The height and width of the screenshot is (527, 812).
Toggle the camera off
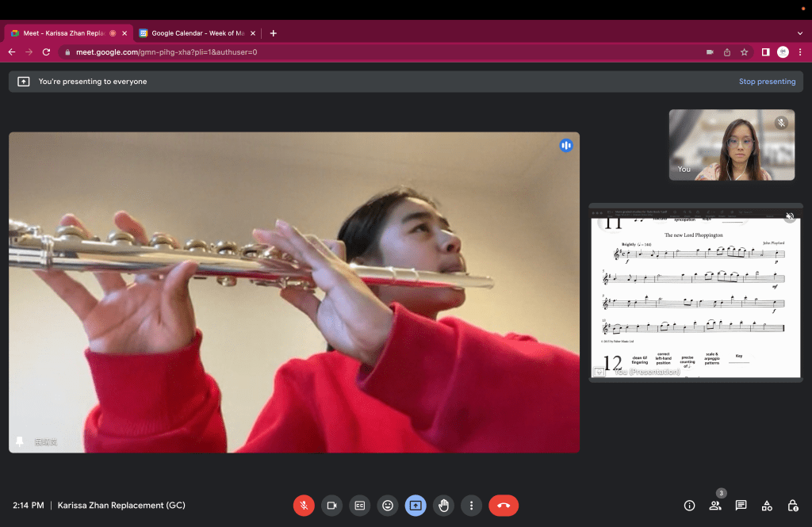(x=331, y=506)
